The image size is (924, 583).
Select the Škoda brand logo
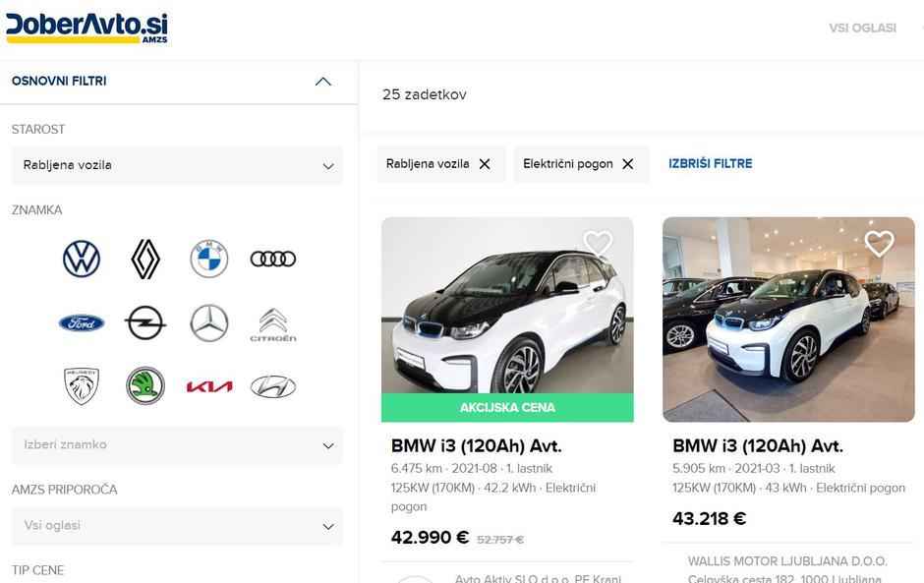click(x=144, y=386)
